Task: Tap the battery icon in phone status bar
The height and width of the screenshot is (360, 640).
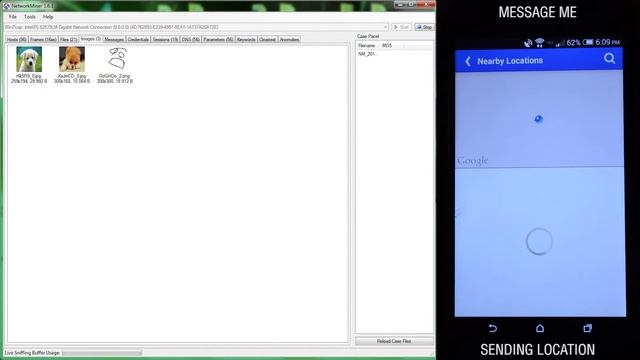Action: click(x=588, y=42)
